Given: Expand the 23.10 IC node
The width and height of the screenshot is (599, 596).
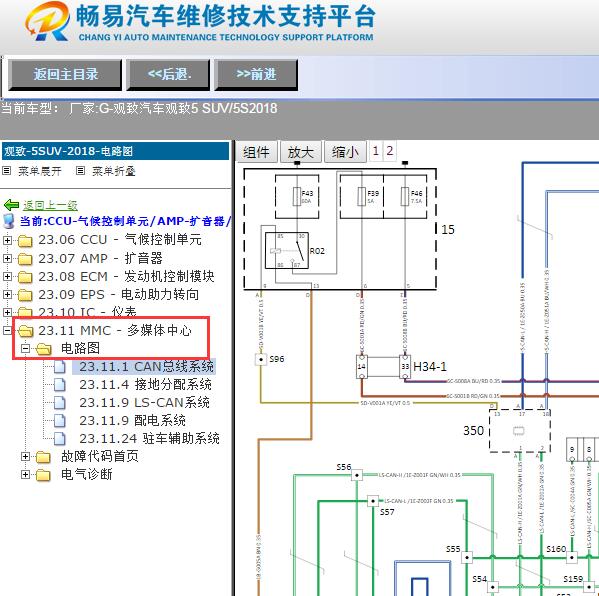Looking at the screenshot, I should [x=7, y=312].
